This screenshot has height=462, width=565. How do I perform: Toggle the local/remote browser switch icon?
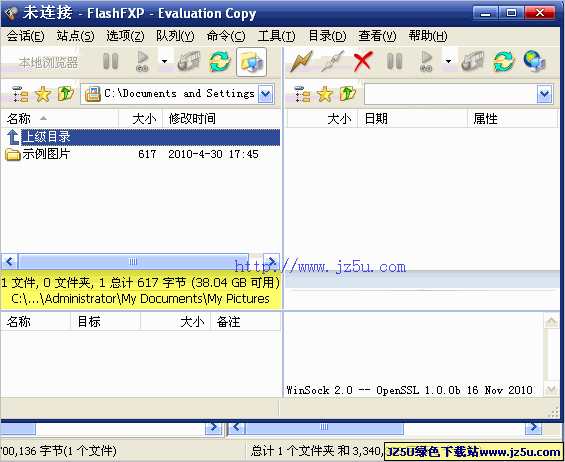(251, 62)
